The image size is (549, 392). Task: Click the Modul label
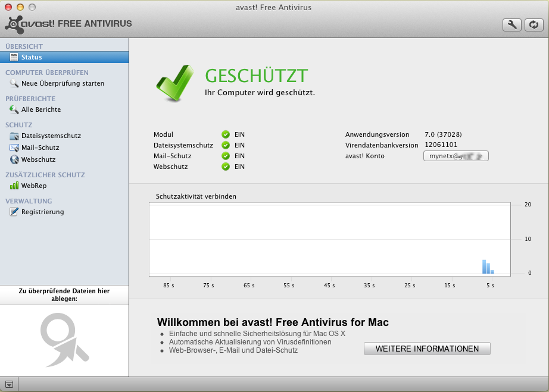point(163,134)
